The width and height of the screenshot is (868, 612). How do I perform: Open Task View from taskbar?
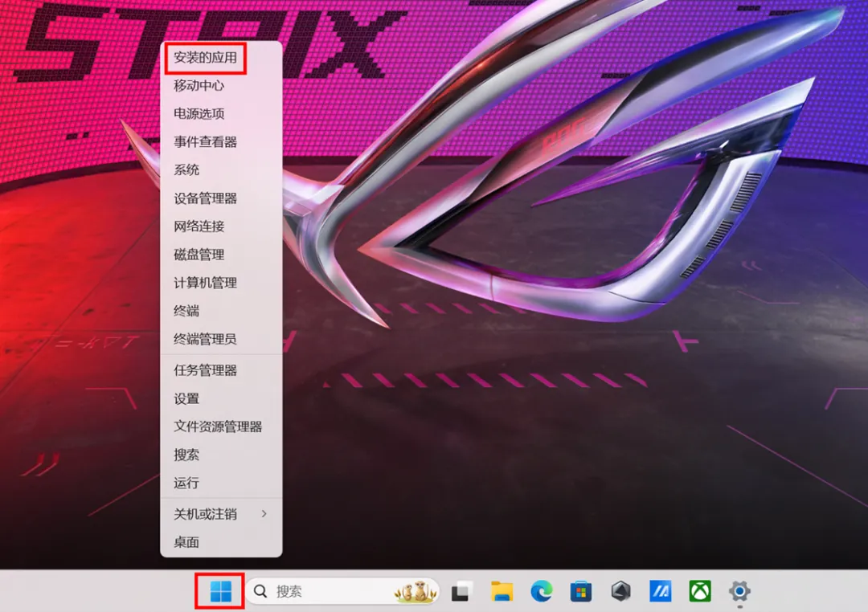click(461, 592)
